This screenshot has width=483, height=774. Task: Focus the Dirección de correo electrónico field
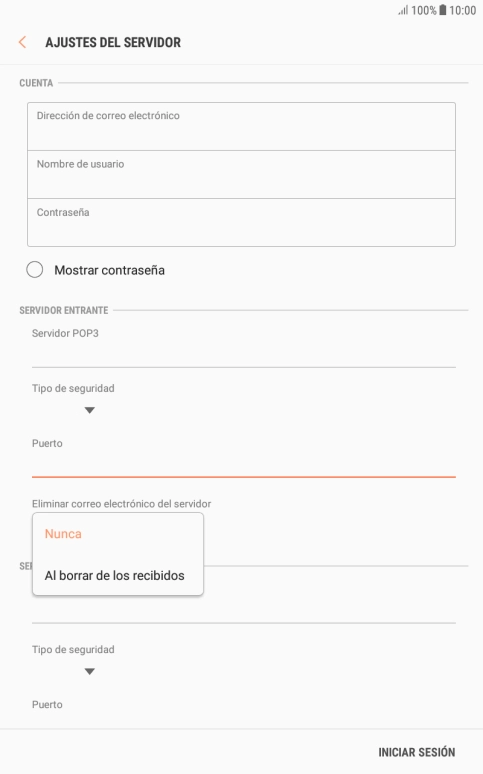(241, 126)
